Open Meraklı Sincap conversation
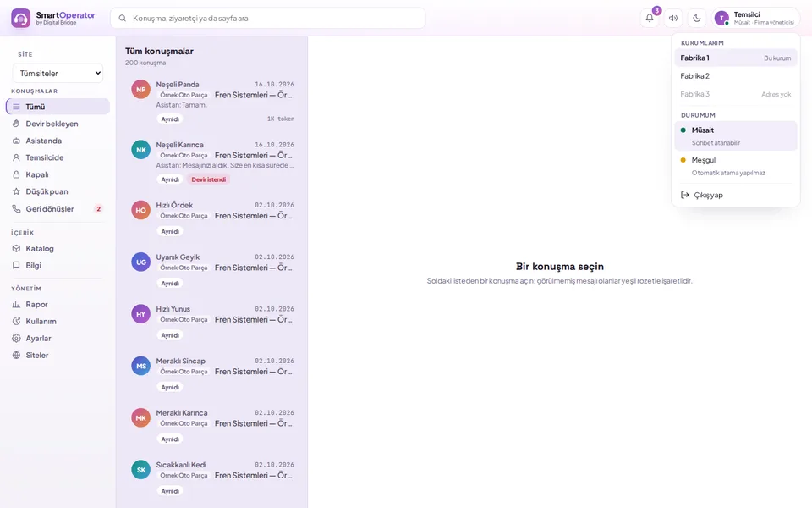Image resolution: width=812 pixels, height=508 pixels. pos(212,373)
